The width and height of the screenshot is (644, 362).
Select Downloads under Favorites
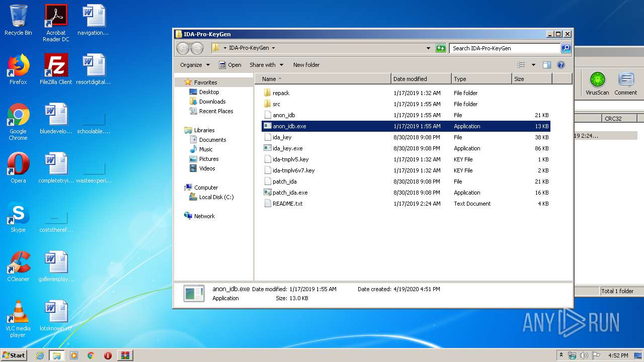click(212, 102)
